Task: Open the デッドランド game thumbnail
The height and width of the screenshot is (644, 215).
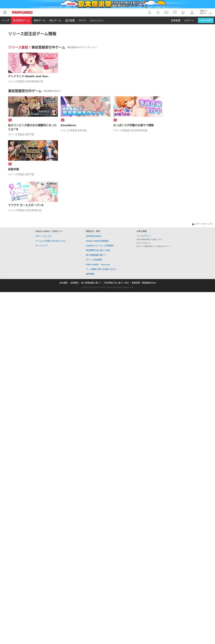Action: pos(33,63)
